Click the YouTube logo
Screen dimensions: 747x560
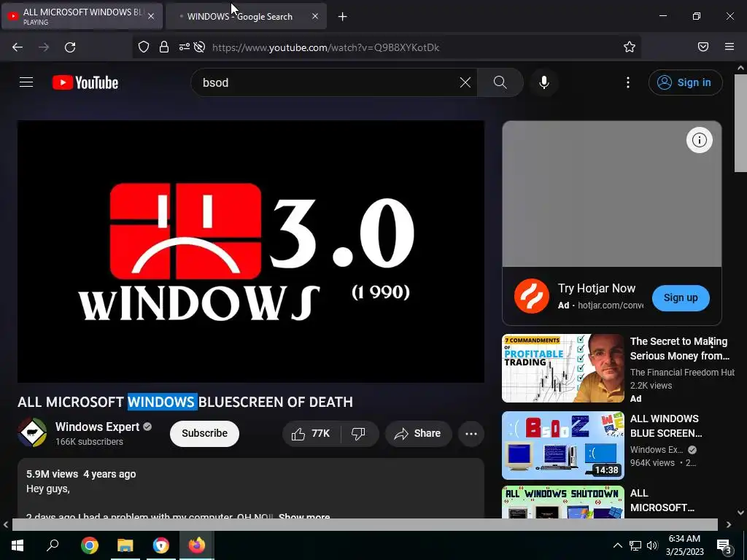coord(85,82)
